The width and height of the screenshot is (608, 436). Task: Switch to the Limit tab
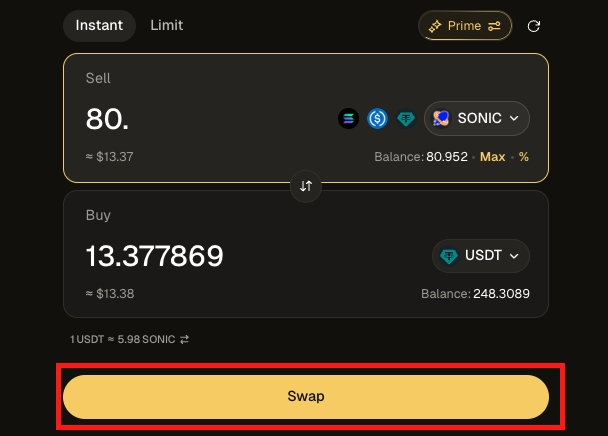[167, 26]
